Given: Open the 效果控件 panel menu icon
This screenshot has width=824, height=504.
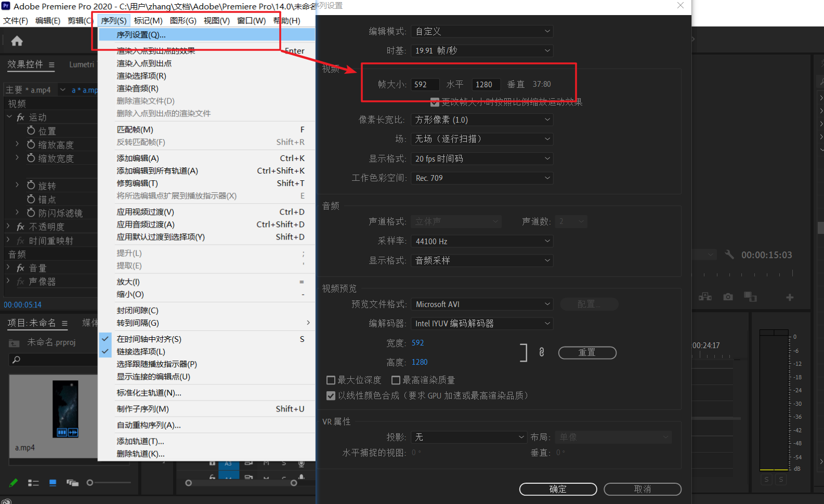Looking at the screenshot, I should (51, 65).
